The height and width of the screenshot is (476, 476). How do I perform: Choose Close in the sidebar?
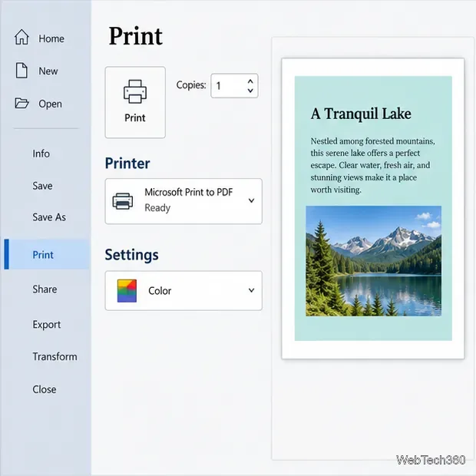(45, 389)
